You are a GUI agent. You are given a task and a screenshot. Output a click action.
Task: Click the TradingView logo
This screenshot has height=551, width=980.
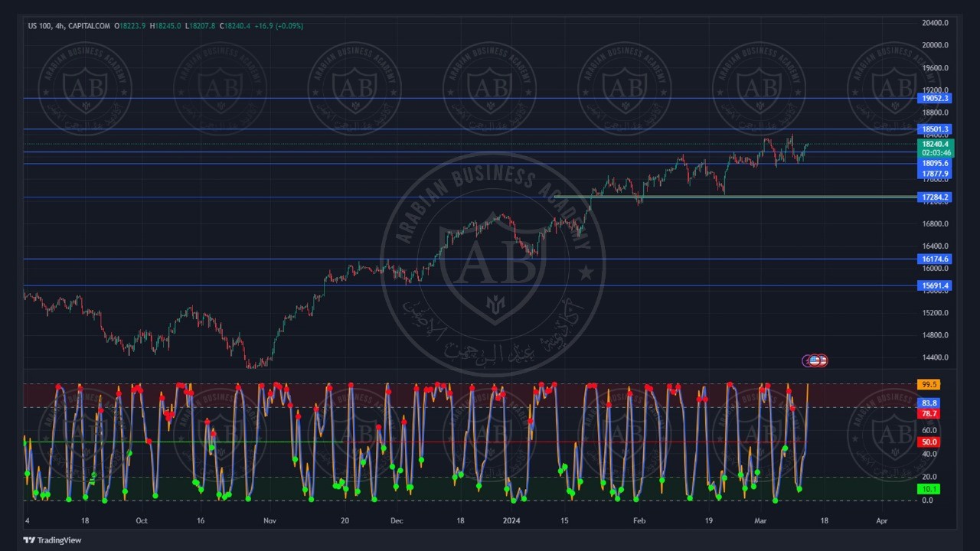(x=52, y=540)
